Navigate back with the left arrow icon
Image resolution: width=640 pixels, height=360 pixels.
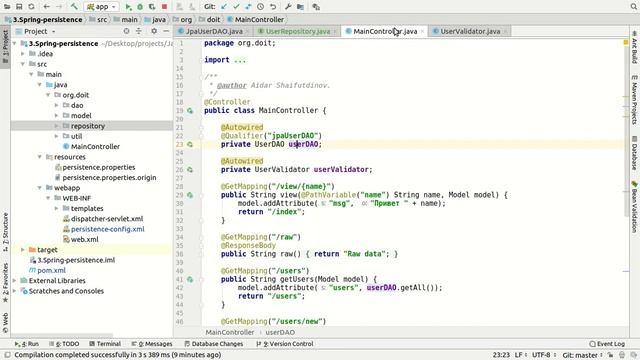(x=47, y=7)
